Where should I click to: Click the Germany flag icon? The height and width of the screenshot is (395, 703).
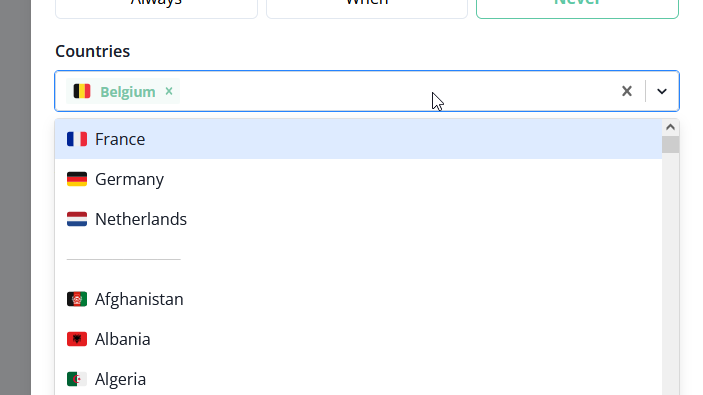[x=77, y=179]
